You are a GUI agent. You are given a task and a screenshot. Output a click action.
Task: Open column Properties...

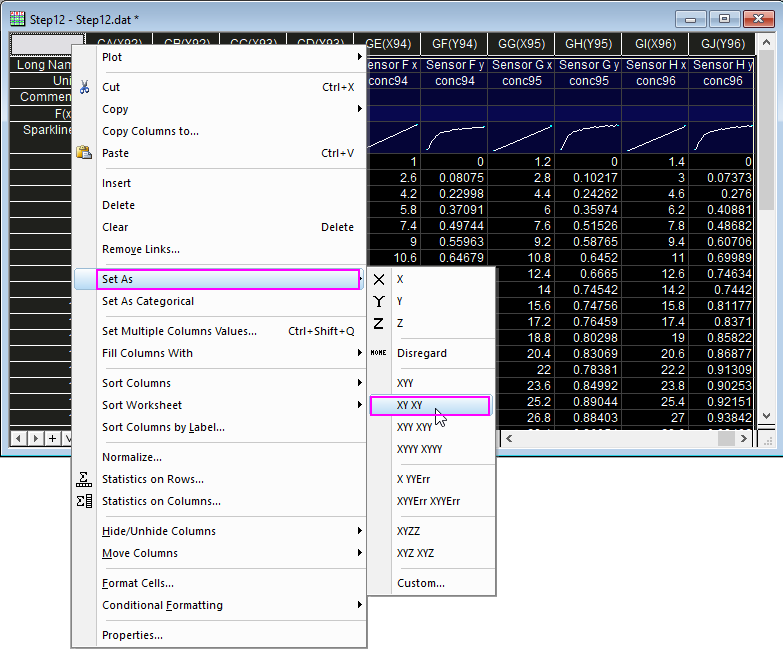[x=132, y=635]
